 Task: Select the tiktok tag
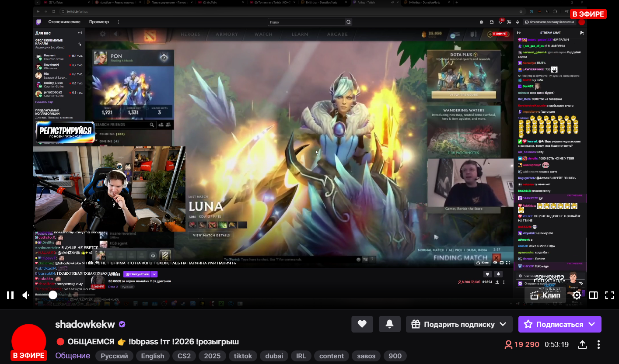pos(243,356)
